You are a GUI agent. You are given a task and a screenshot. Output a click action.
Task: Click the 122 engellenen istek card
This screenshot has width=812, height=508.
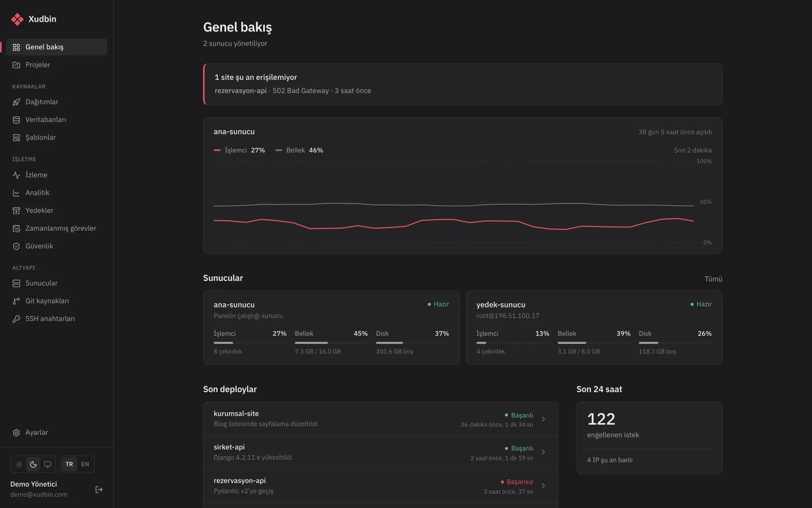(650, 438)
